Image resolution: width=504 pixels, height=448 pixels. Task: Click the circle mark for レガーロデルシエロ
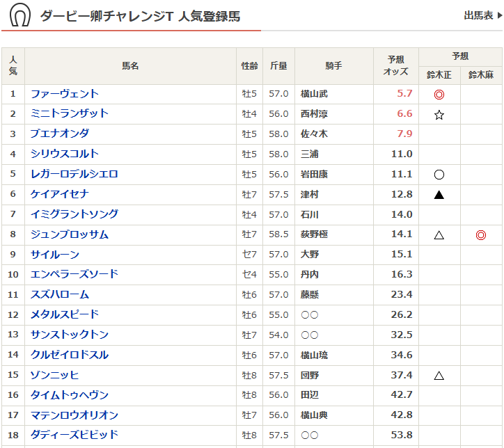click(x=439, y=175)
